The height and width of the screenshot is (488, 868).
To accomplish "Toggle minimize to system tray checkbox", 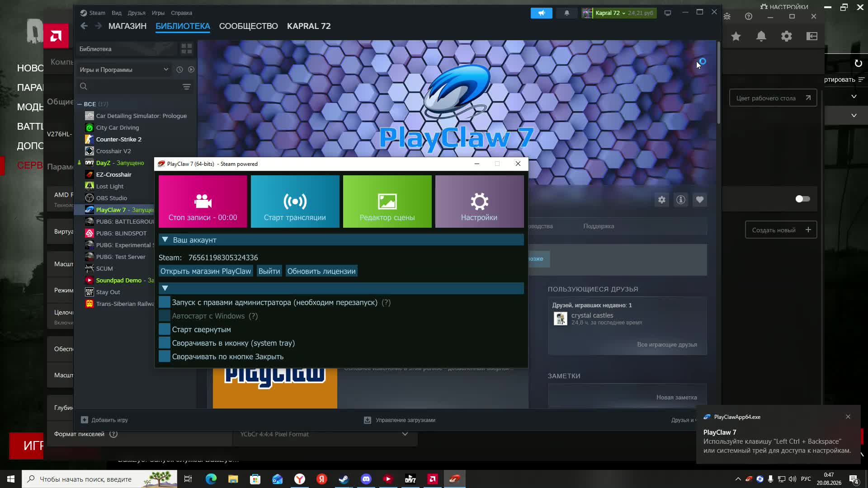I will [165, 343].
